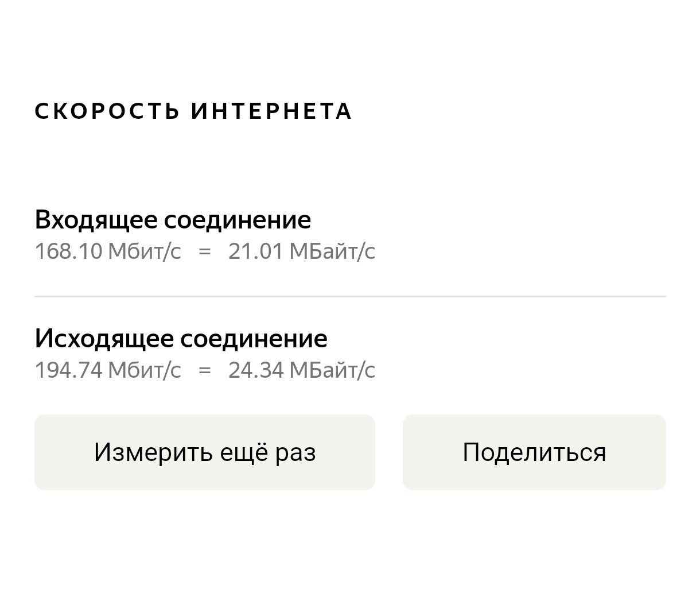Viewport: 700px width, 589px height.
Task: Click the equals sign in incoming row
Action: [205, 251]
